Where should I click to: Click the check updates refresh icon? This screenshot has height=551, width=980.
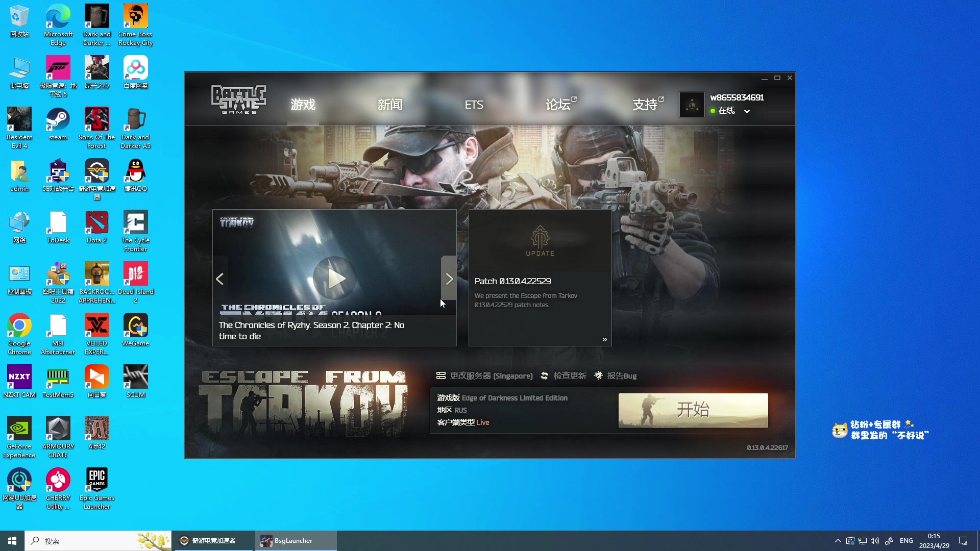click(x=544, y=375)
